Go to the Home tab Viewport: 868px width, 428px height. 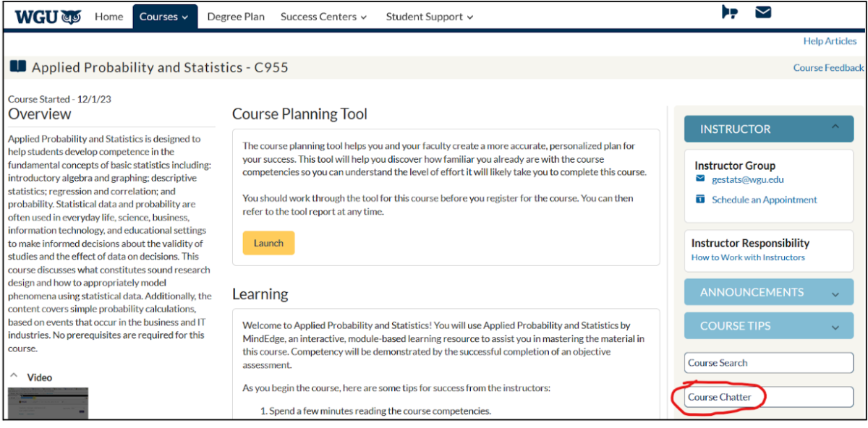pos(109,17)
